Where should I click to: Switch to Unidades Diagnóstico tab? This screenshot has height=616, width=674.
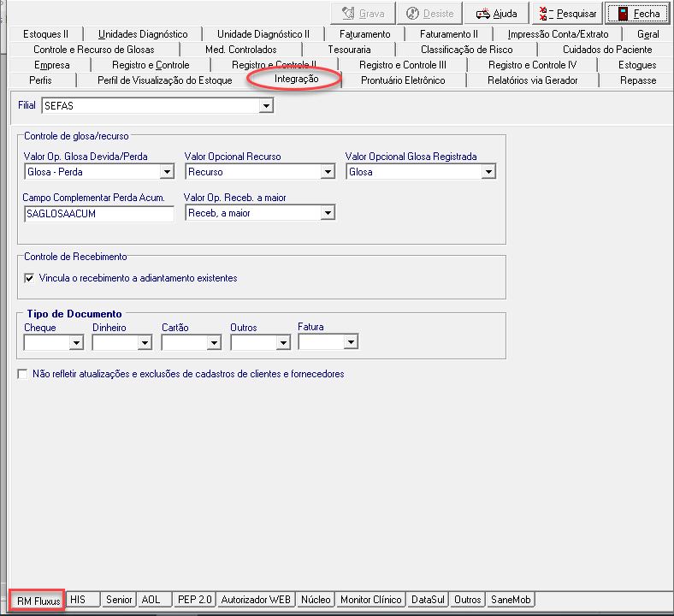pos(143,34)
